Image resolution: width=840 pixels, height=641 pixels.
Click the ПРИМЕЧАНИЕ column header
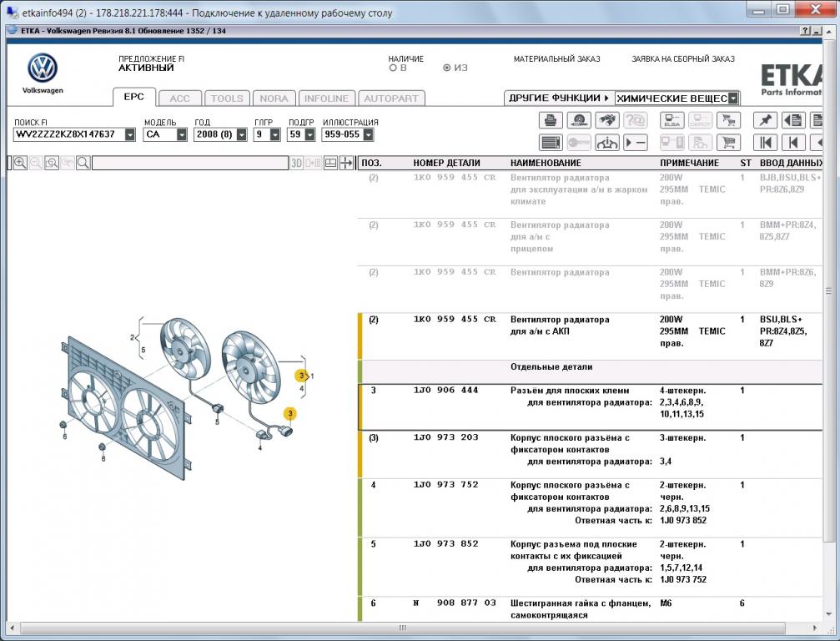(690, 163)
